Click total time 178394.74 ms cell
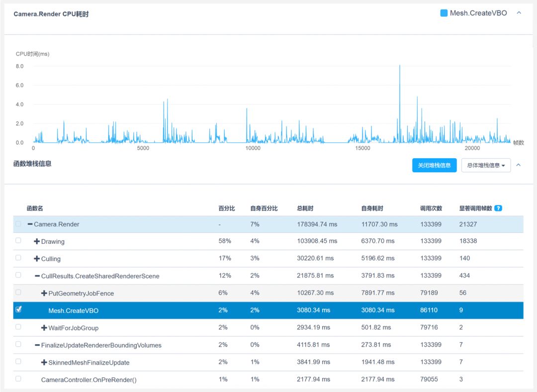537x392 pixels. 317,224
